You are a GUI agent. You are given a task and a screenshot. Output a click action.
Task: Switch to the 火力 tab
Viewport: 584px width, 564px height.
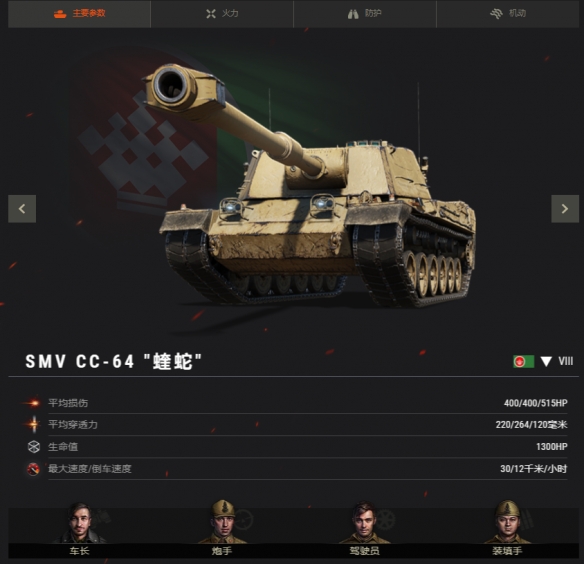point(222,14)
